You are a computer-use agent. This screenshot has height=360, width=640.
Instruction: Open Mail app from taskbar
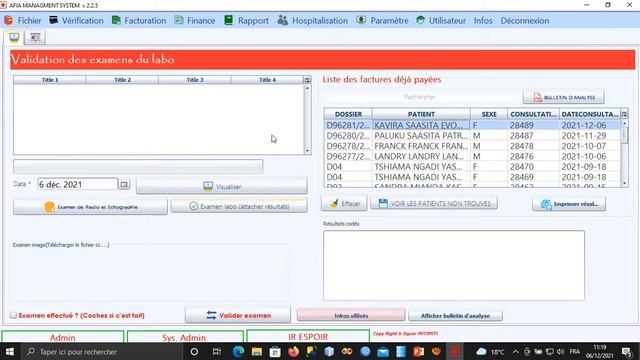[x=383, y=351]
